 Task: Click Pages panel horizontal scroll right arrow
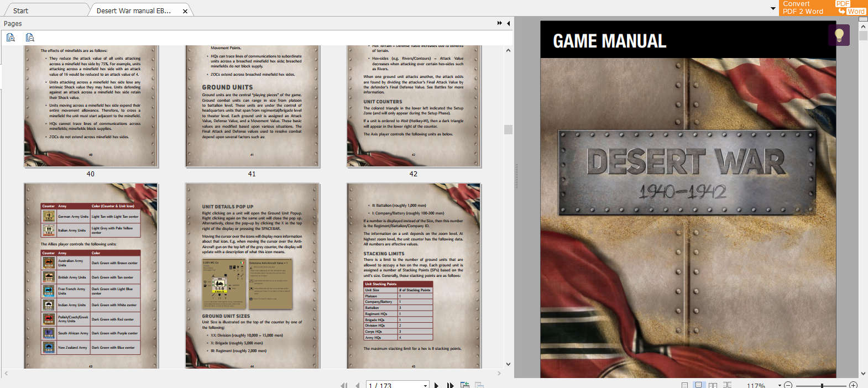499,374
